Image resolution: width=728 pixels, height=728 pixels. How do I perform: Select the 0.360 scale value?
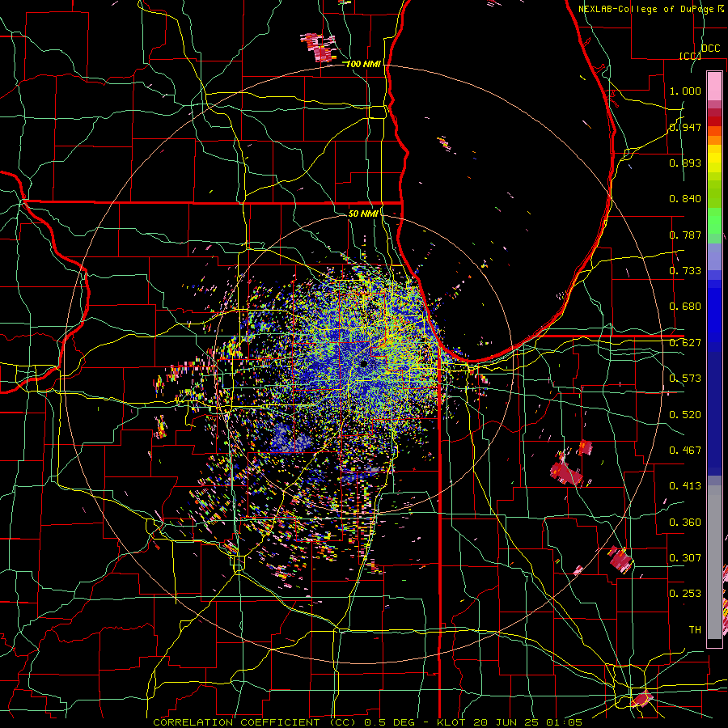click(x=685, y=523)
